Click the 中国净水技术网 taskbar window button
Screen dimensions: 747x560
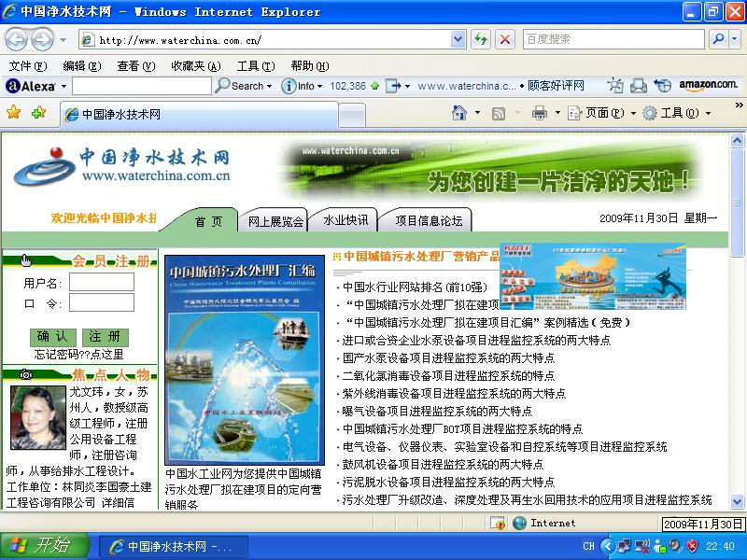[174, 546]
